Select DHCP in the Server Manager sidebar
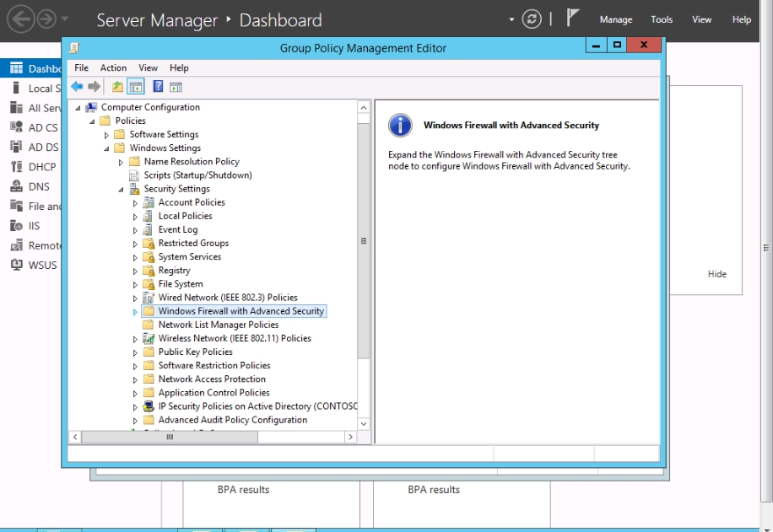Screen dimensions: 773x532 pyautogui.click(x=42, y=167)
